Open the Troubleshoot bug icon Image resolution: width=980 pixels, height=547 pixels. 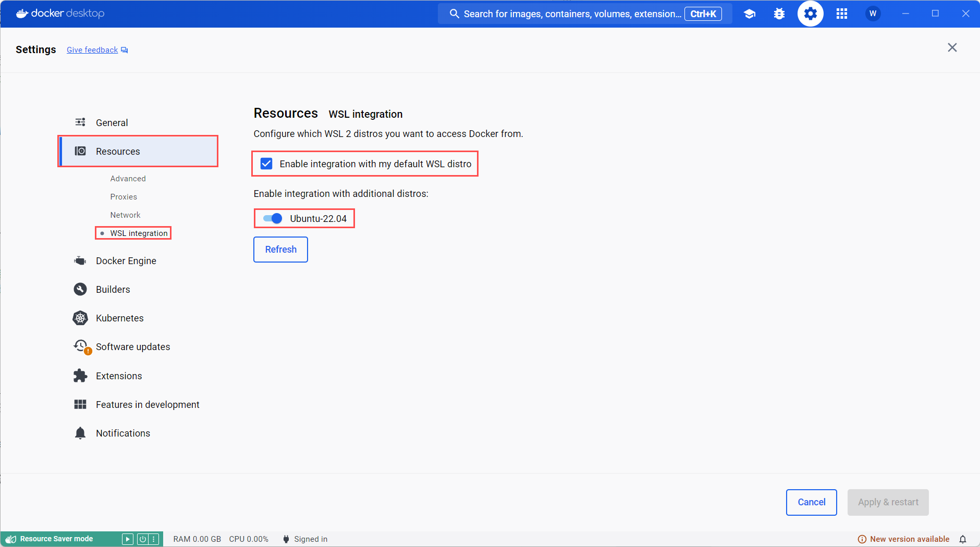click(x=779, y=14)
